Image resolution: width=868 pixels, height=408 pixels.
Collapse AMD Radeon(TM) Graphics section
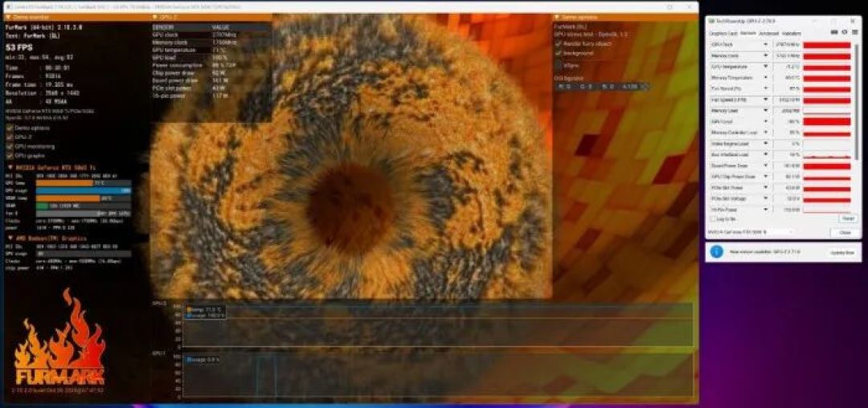coord(10,238)
